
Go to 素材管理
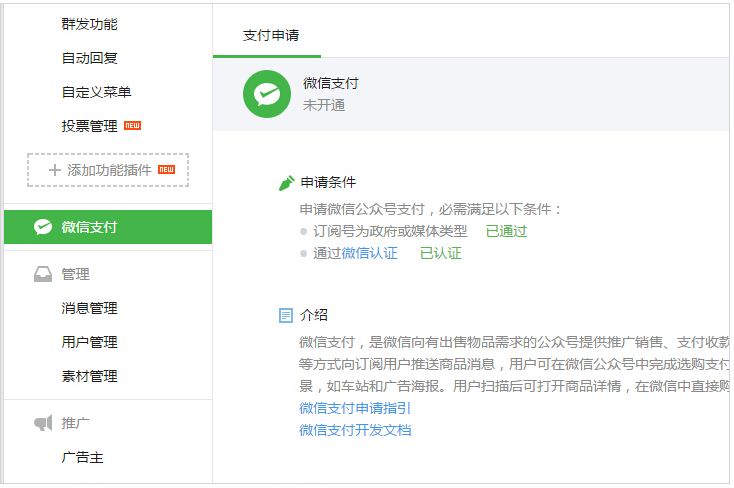click(x=89, y=376)
